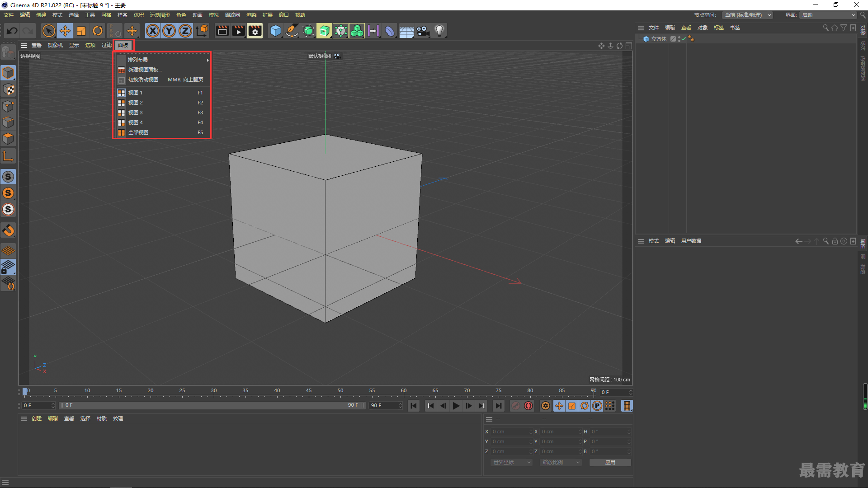868x488 pixels.
Task: Open Edit Render Settings icon
Action: pos(255,31)
